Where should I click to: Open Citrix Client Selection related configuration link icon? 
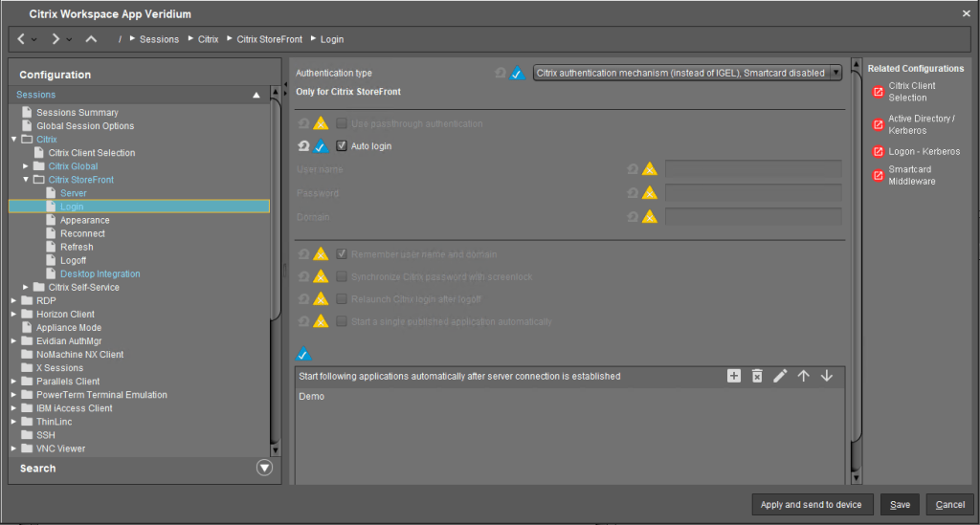879,92
